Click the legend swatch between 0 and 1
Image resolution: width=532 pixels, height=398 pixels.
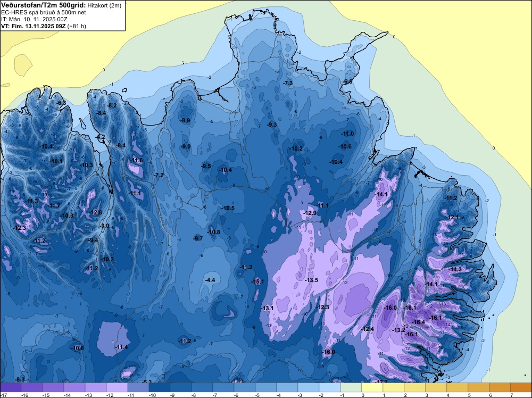tap(372, 387)
